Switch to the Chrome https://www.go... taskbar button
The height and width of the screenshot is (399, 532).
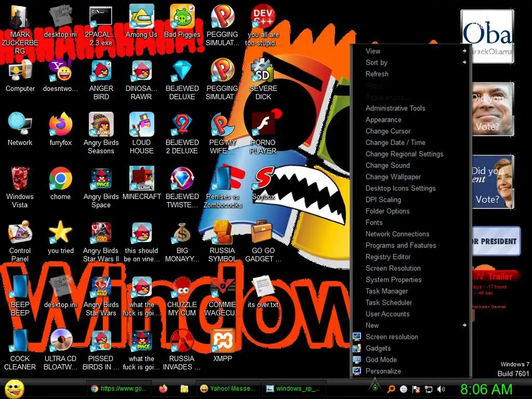click(x=119, y=389)
